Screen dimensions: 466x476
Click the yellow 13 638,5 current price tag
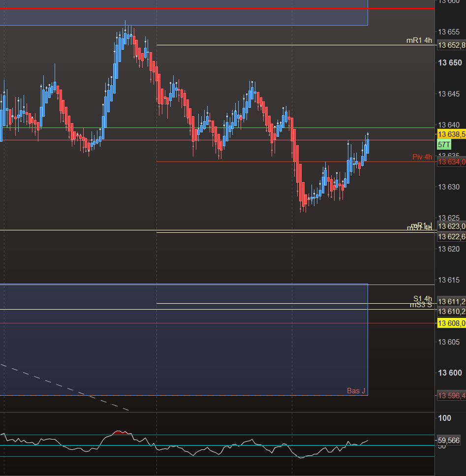click(451, 134)
